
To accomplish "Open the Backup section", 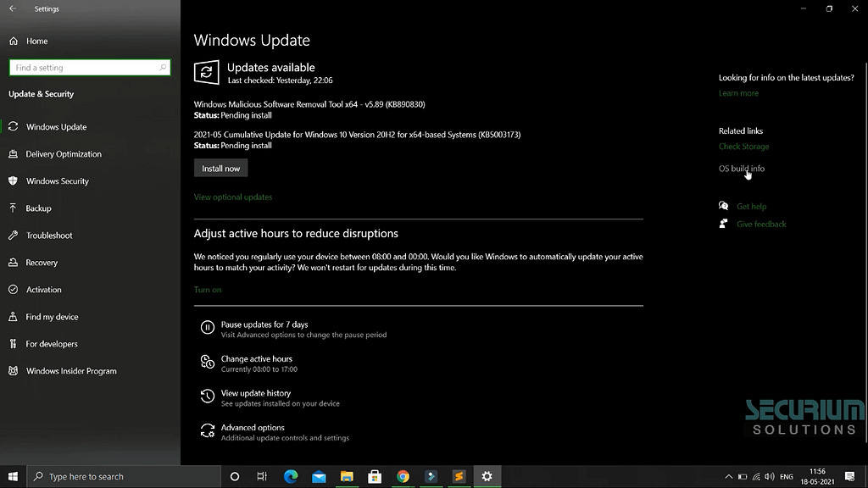I will pos(39,208).
